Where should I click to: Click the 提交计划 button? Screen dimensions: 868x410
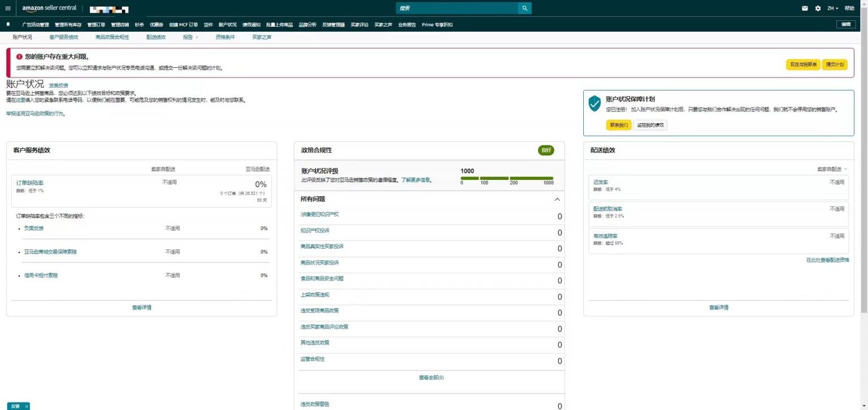point(835,64)
